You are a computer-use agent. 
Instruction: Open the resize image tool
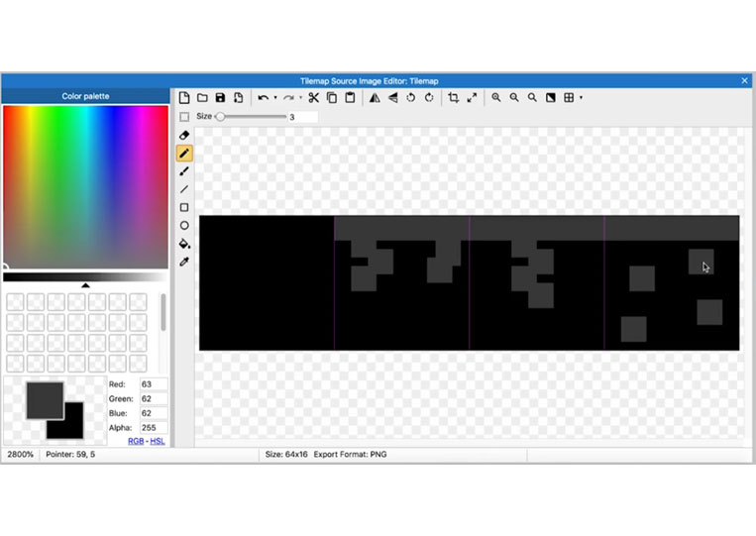point(472,98)
